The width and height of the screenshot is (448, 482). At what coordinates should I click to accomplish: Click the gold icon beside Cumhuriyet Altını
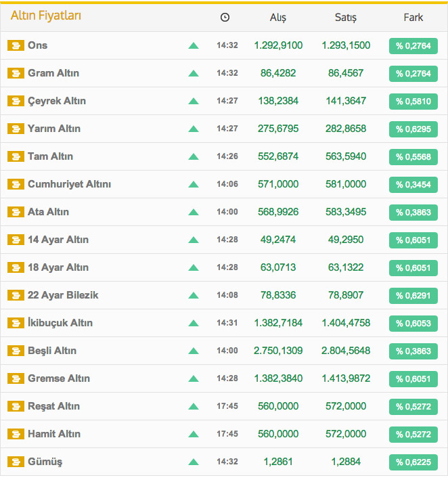point(16,184)
